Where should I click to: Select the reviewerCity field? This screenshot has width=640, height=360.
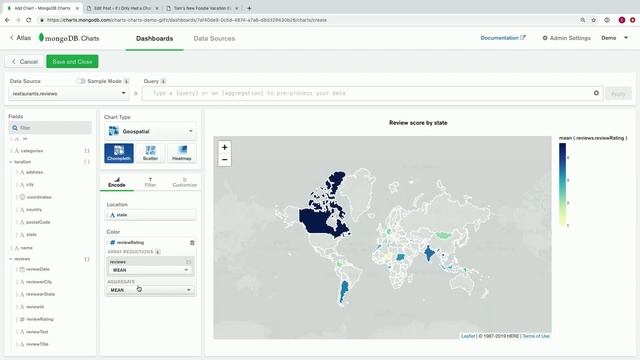click(x=39, y=282)
